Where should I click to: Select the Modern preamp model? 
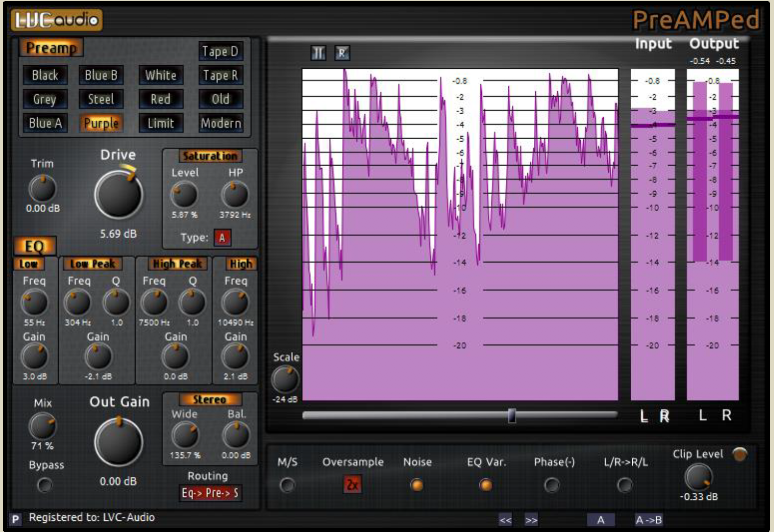[x=220, y=123]
